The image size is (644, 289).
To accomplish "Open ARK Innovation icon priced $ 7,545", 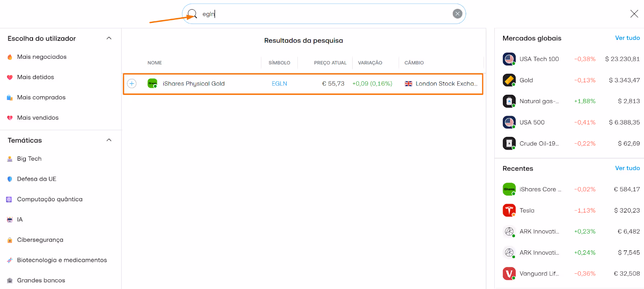I will 509,252.
